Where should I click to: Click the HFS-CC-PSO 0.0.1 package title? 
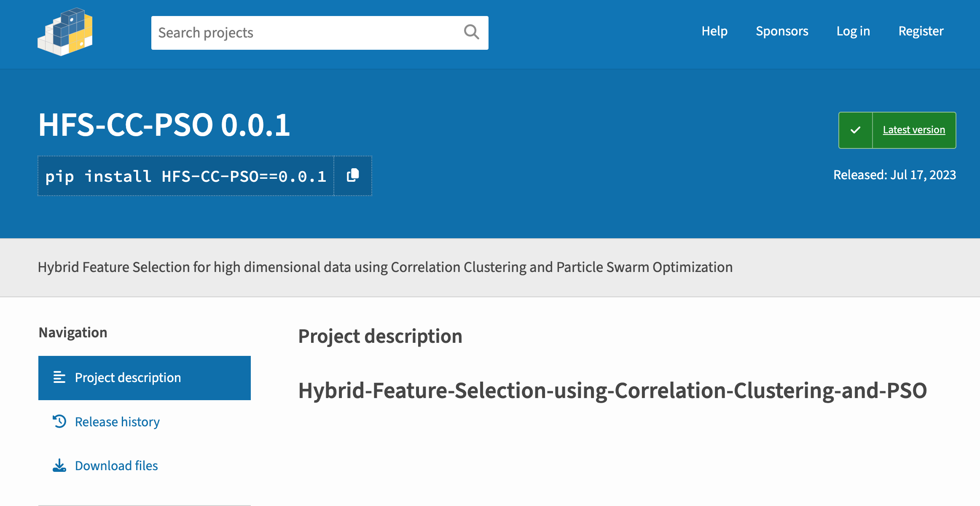[x=164, y=125]
